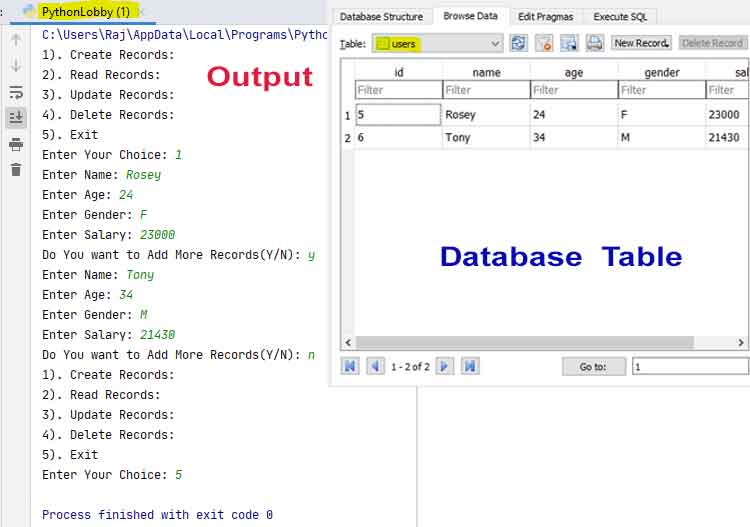This screenshot has width=750, height=527.
Task: Click the Up the Stack Trace arrow
Action: 16,39
